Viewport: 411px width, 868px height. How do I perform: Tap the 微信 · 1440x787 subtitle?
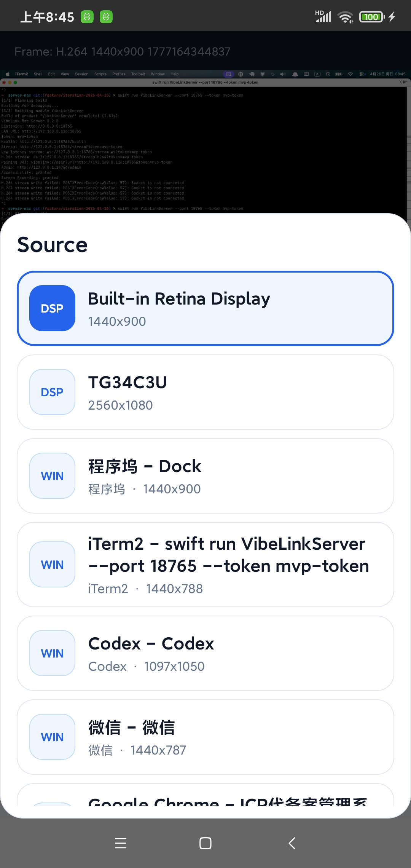coord(137,750)
